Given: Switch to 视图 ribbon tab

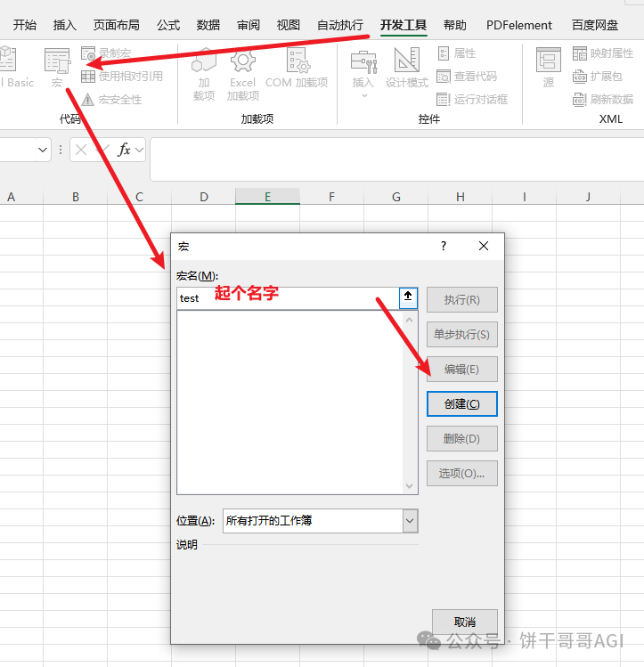Looking at the screenshot, I should click(289, 25).
